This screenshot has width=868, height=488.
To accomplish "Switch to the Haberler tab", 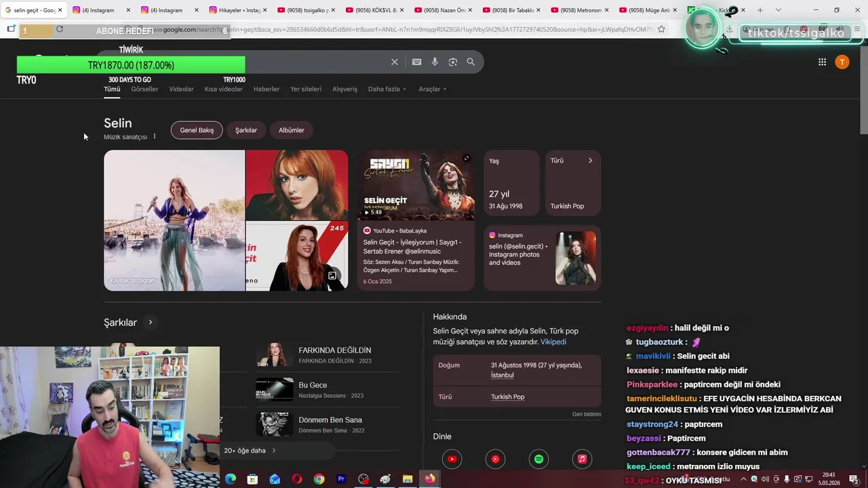I will coord(267,89).
